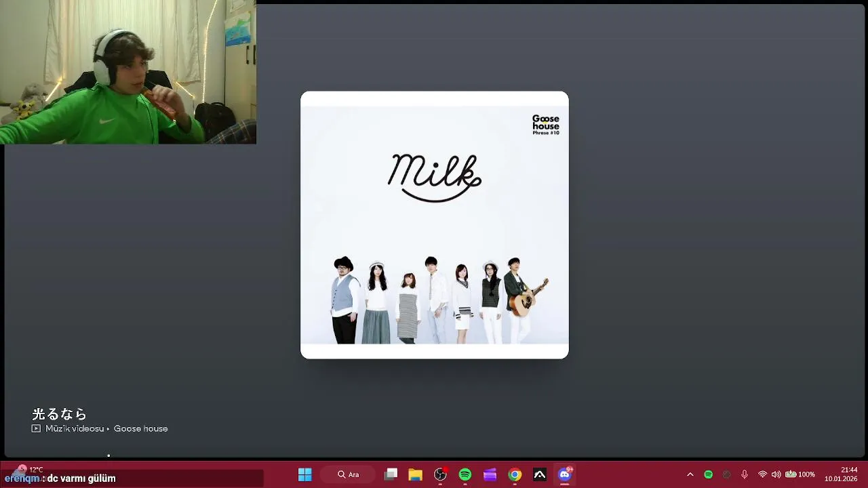Open Google Chrome from the taskbar

[515, 474]
